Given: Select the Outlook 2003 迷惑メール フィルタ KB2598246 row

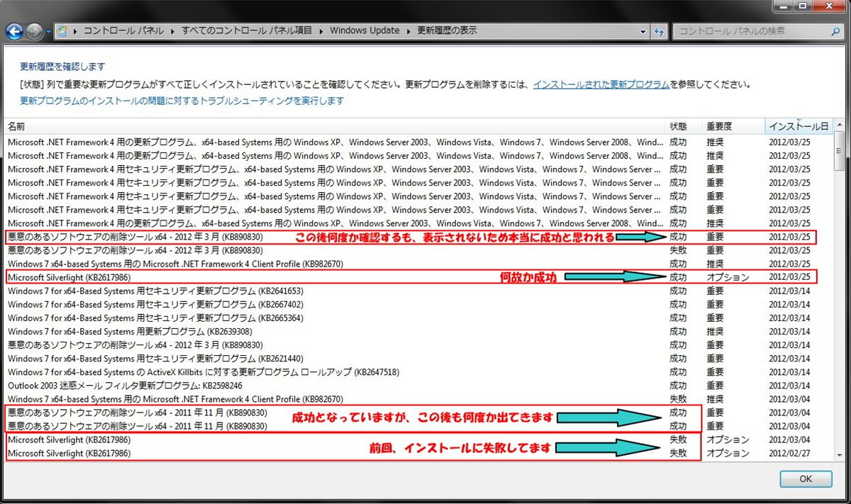Looking at the screenshot, I should coord(418,385).
